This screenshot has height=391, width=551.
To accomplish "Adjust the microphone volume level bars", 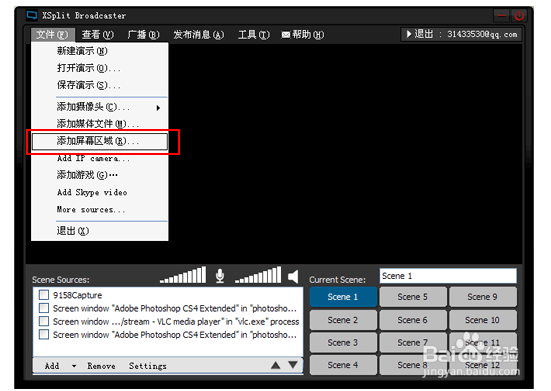I will tap(183, 275).
